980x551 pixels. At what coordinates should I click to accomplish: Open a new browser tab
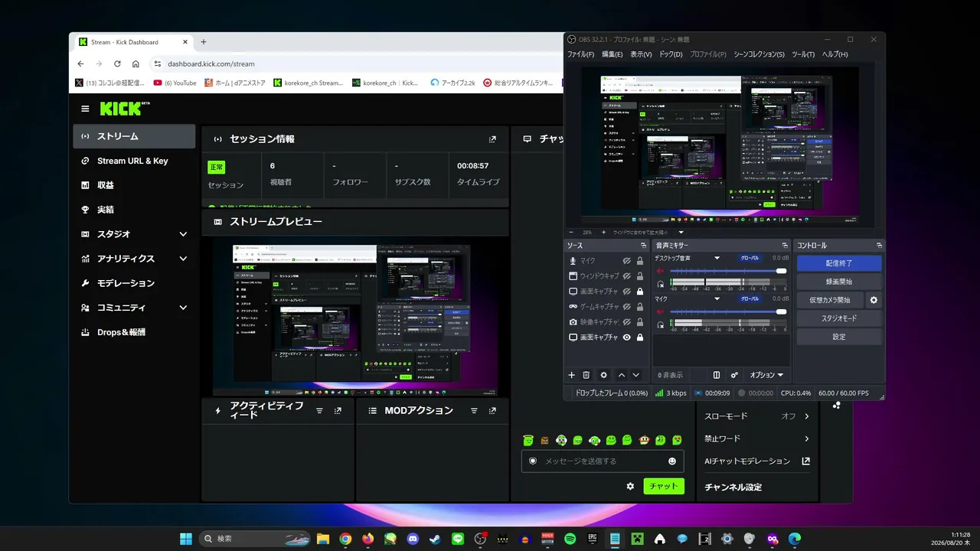coord(203,42)
